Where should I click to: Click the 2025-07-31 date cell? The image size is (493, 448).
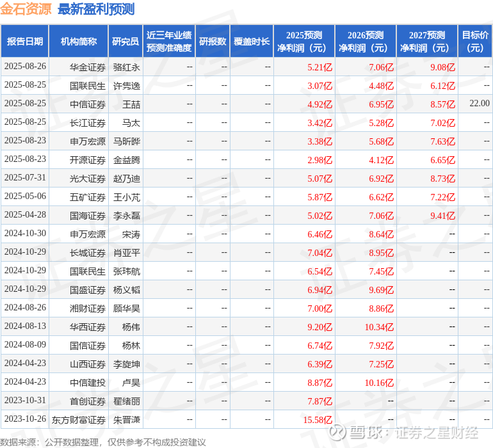click(25, 178)
